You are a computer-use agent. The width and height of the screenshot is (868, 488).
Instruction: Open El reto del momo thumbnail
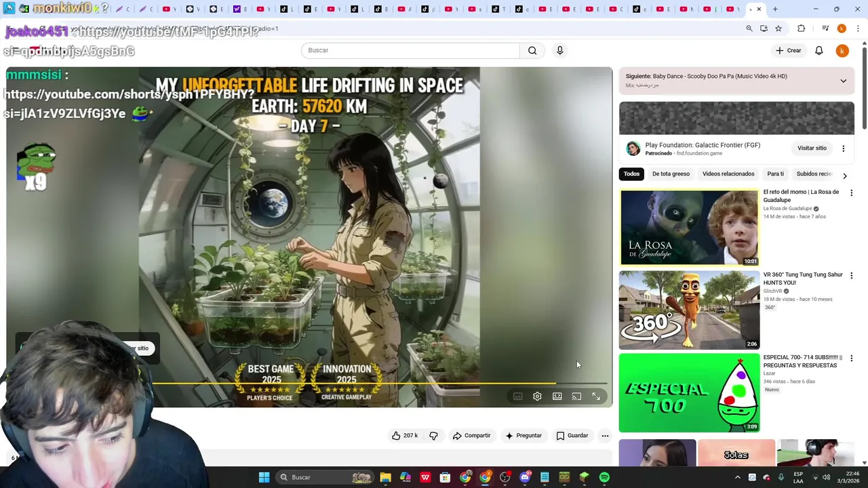689,227
